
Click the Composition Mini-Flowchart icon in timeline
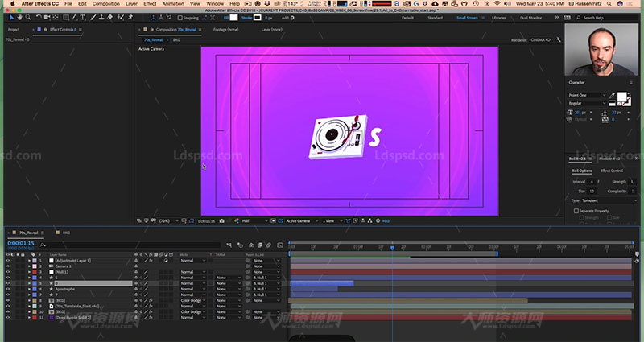click(x=229, y=245)
